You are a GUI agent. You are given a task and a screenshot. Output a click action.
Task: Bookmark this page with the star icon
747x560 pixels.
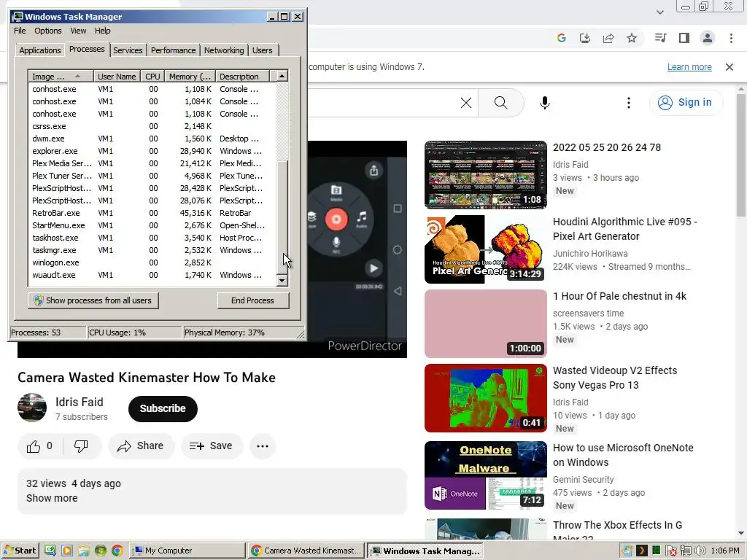click(632, 38)
